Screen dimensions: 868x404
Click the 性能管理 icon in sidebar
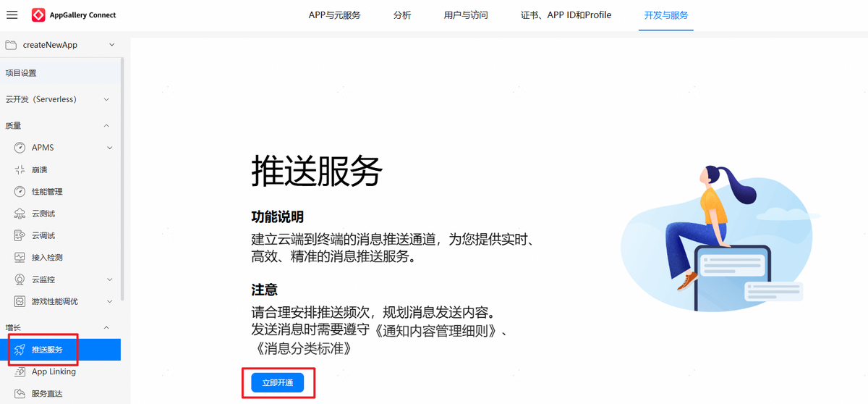click(20, 192)
